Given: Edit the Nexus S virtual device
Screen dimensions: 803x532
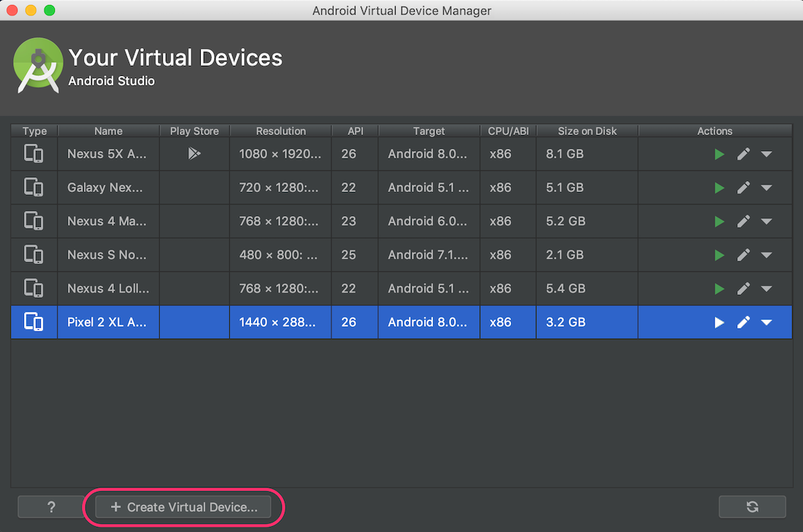Looking at the screenshot, I should tap(744, 255).
